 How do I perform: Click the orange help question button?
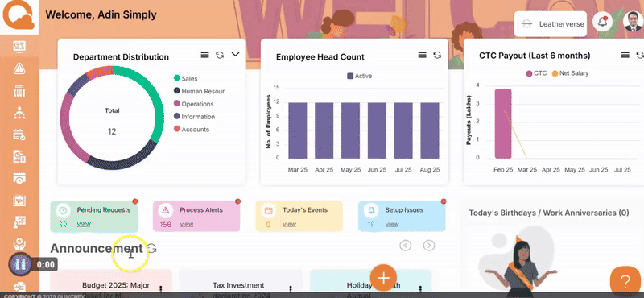coord(625,282)
